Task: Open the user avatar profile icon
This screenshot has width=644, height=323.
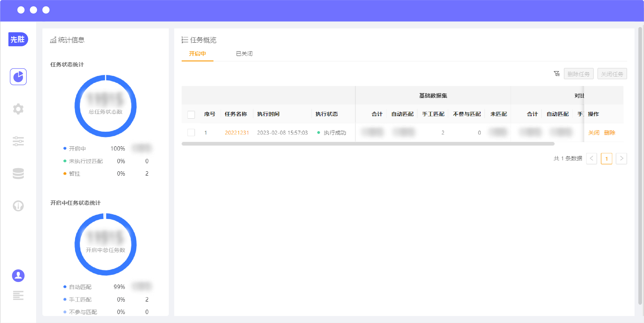Action: point(18,276)
